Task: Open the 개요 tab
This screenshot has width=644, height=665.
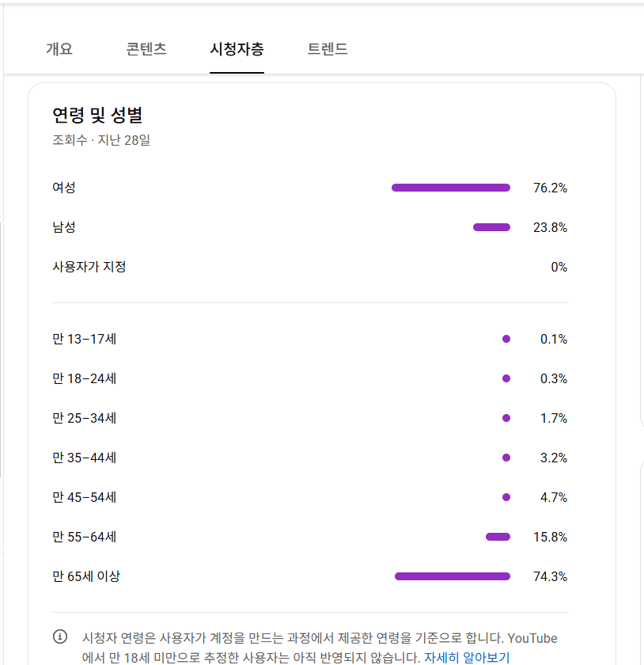Action: 59,49
